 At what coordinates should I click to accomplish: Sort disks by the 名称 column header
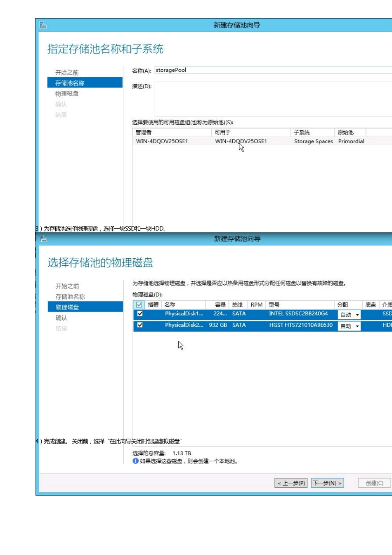point(183,305)
